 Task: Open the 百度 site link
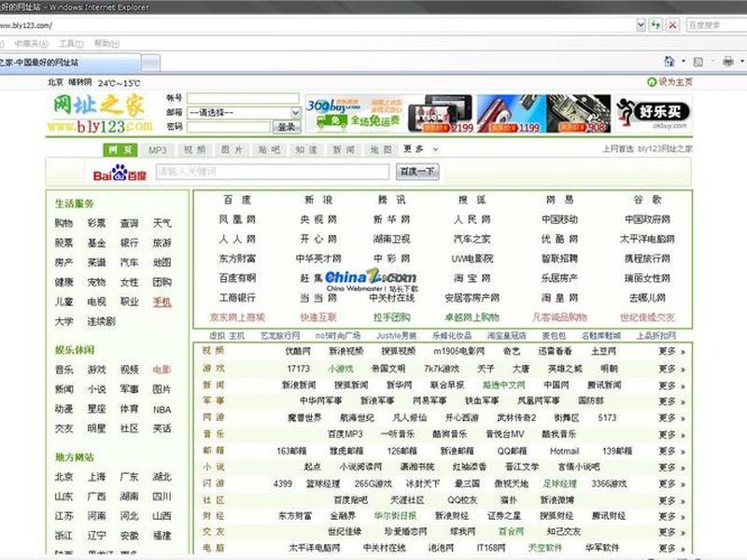click(x=237, y=200)
